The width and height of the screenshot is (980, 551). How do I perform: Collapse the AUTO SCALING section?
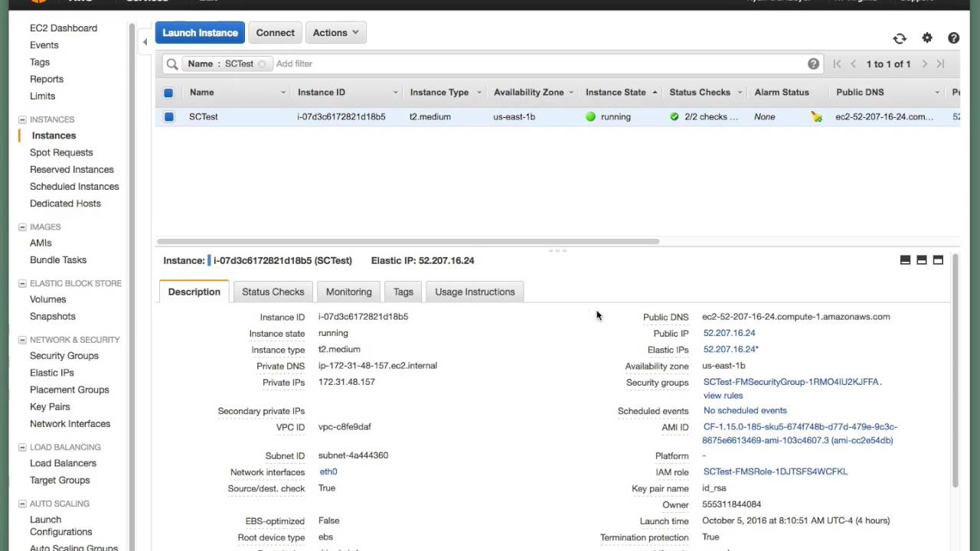pos(22,504)
